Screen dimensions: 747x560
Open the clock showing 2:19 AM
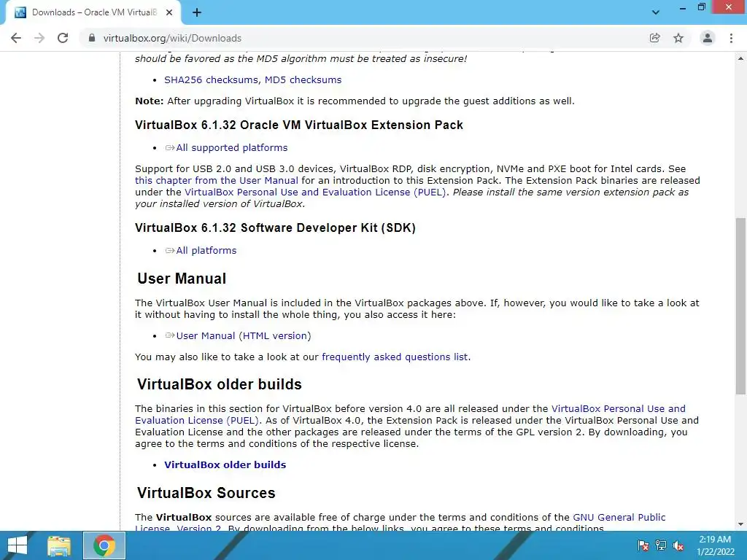(715, 545)
